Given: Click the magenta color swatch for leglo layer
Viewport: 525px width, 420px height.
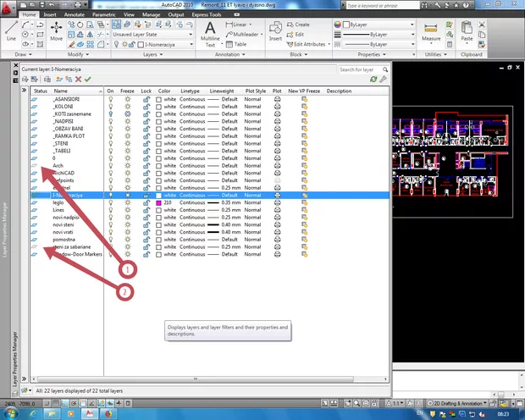Looking at the screenshot, I should point(159,203).
